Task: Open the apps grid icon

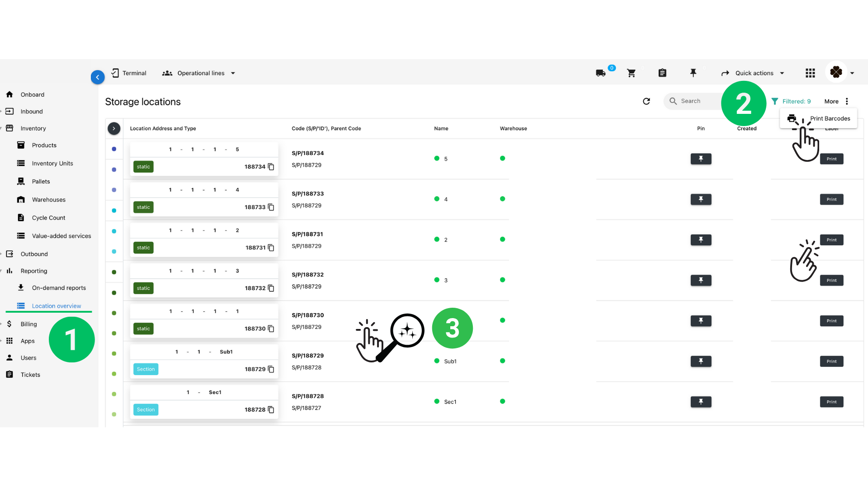Action: click(x=810, y=73)
